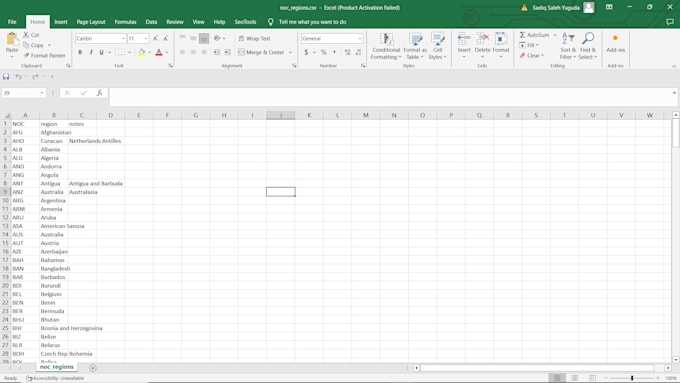Add a new sheet with plus button
Screen dimensions: 680x383
93,368
